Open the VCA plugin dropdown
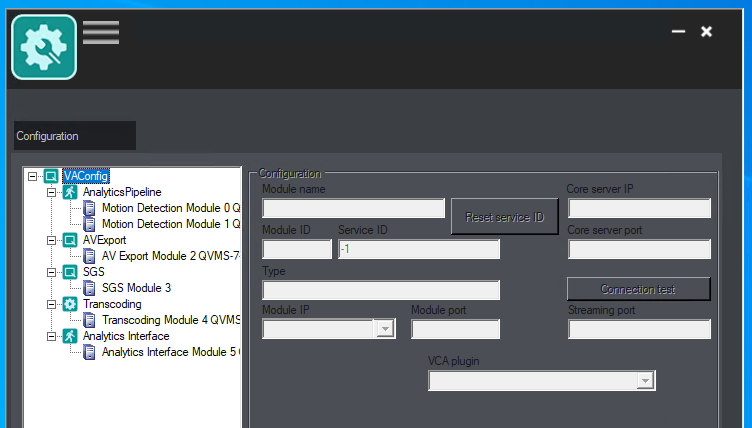Viewport: 752px width, 428px height. pos(646,380)
